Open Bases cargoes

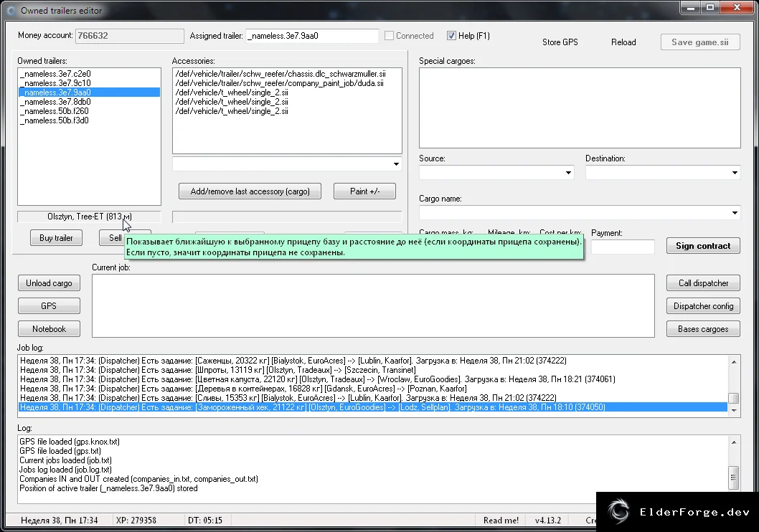pos(703,329)
